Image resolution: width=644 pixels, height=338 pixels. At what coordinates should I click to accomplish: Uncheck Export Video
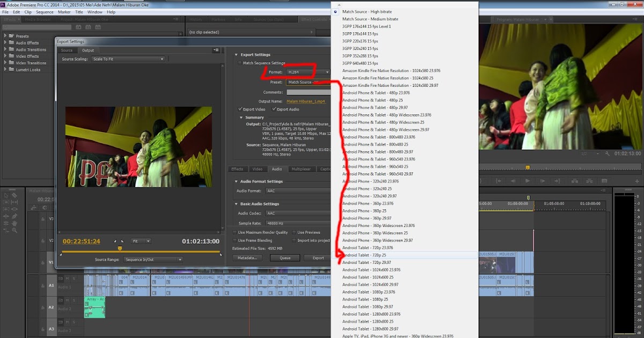click(240, 109)
